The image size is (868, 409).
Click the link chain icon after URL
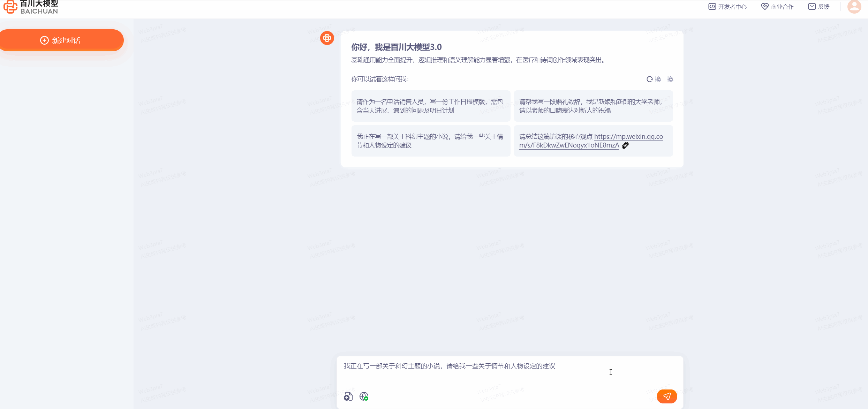coord(625,145)
